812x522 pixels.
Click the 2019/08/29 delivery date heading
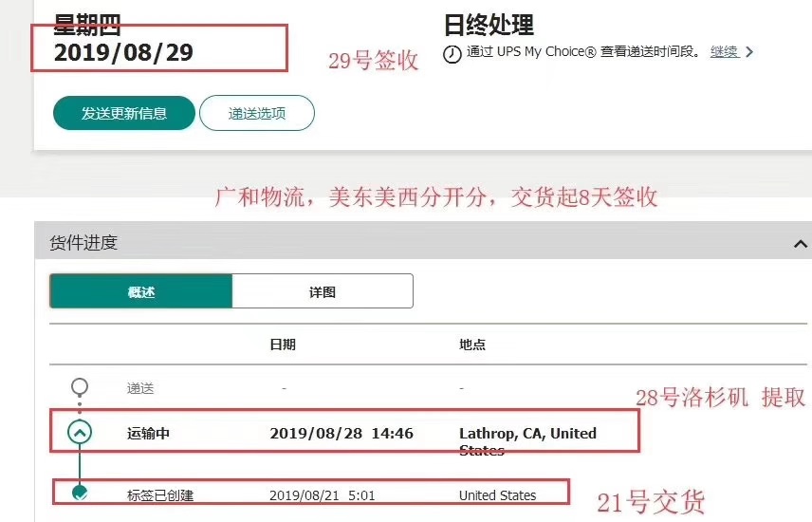[123, 52]
